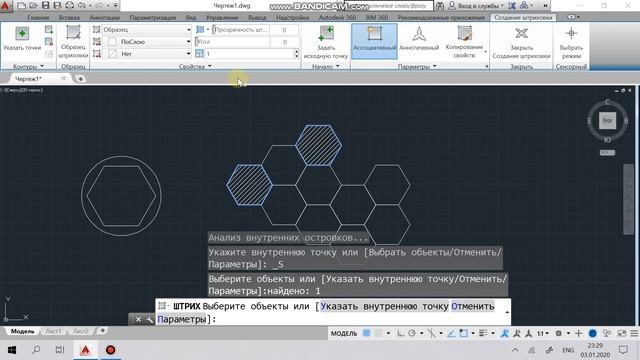Click the Open file quick-access icon
Viewport: 640px width, 360px height.
[x=33, y=6]
